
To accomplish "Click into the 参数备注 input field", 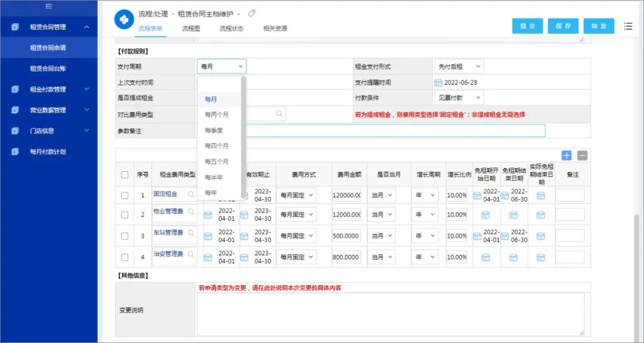I will [371, 131].
